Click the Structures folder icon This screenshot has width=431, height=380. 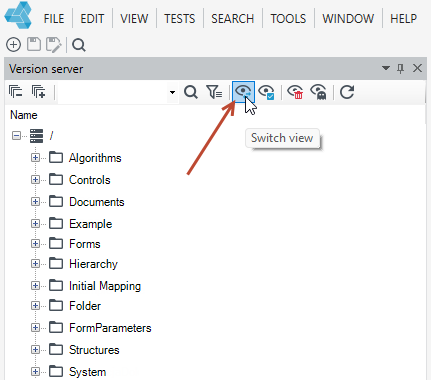[56, 349]
